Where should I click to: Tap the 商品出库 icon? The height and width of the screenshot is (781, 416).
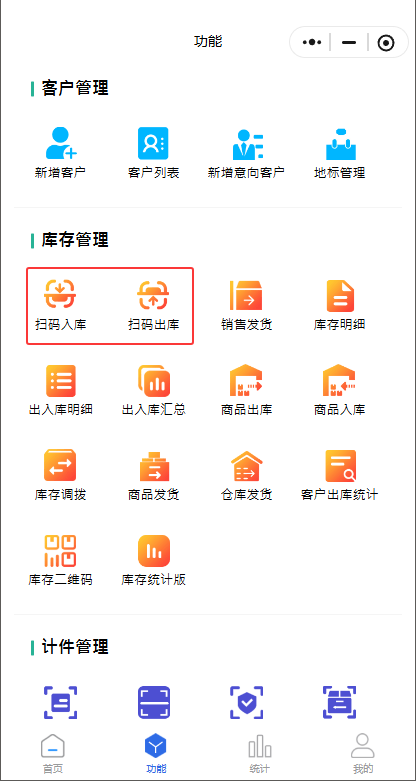click(x=246, y=381)
